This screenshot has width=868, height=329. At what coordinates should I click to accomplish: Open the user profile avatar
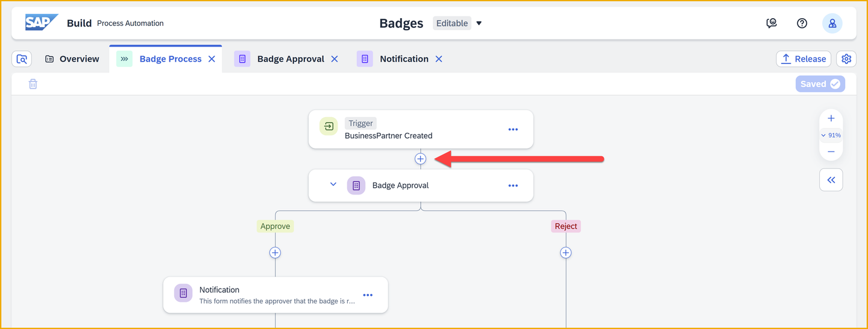point(832,24)
